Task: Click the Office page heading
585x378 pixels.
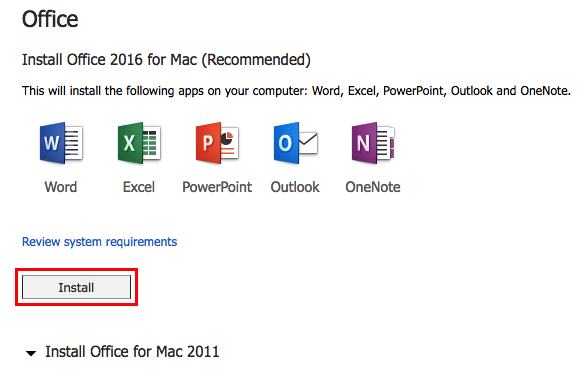Action: (x=50, y=19)
